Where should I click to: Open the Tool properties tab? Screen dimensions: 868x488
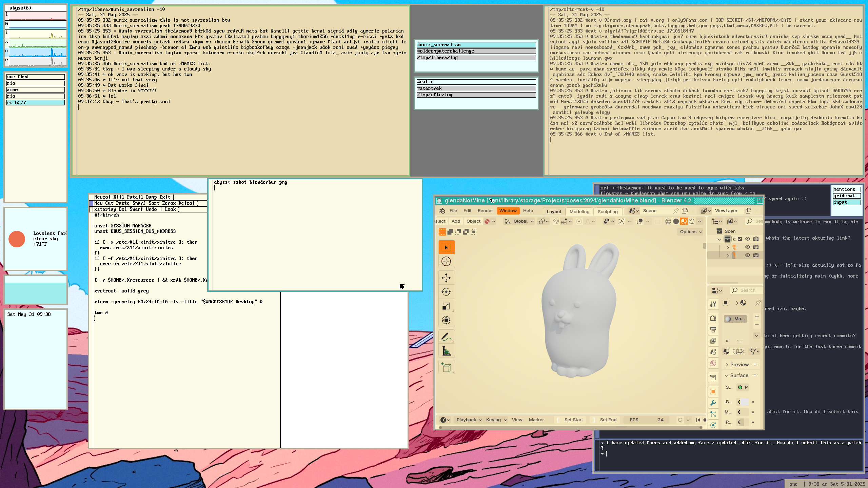coord(713,304)
